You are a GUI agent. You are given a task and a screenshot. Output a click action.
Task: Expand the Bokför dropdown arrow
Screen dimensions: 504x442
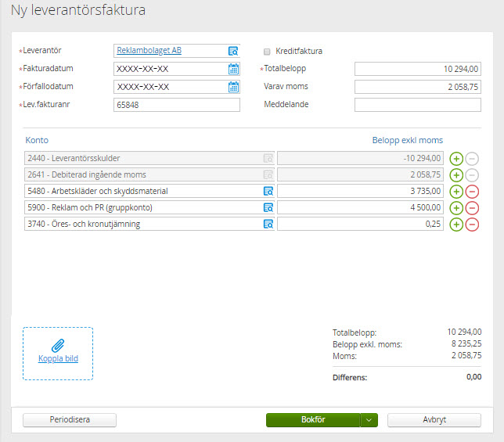(x=369, y=420)
